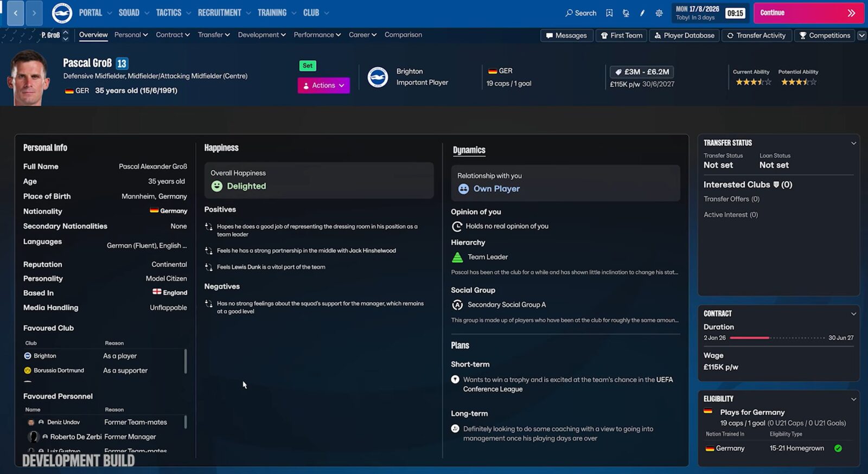
Task: Click the contract duration progress bar
Action: click(777, 338)
